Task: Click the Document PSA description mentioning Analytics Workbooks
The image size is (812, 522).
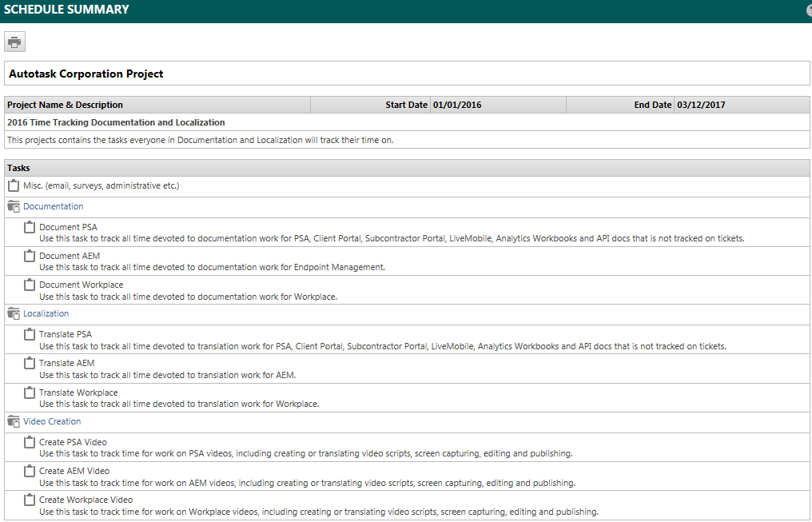Action: (x=392, y=238)
